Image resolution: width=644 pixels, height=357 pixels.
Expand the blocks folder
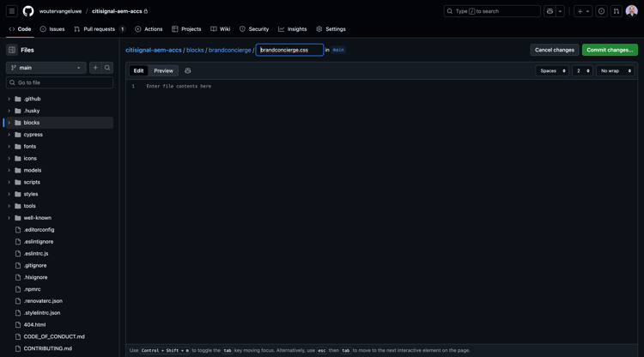(9, 123)
